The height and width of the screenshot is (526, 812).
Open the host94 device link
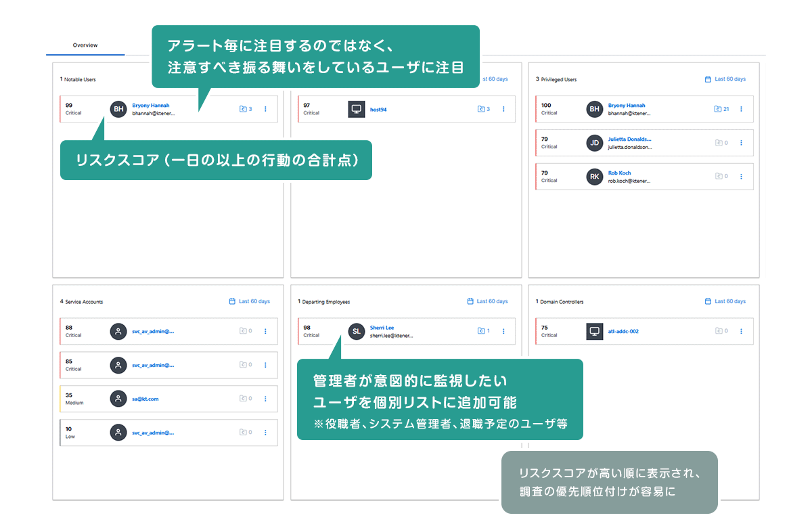coord(378,109)
